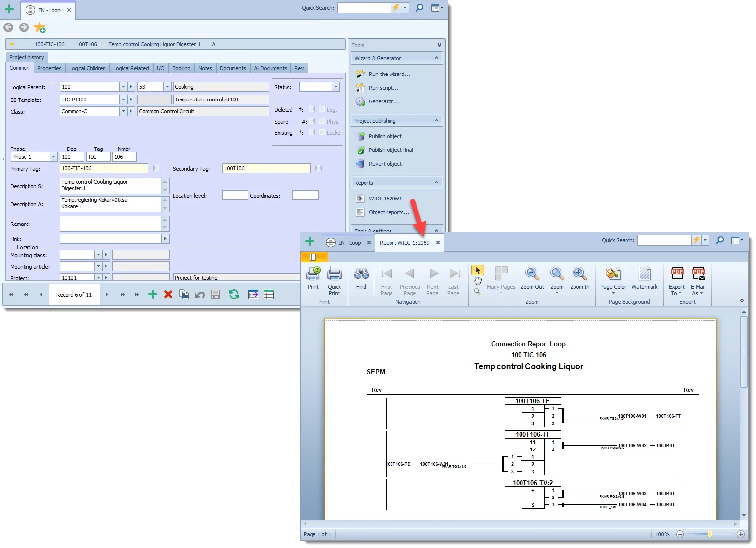Open the WIDI-152069 report link

[x=385, y=199]
